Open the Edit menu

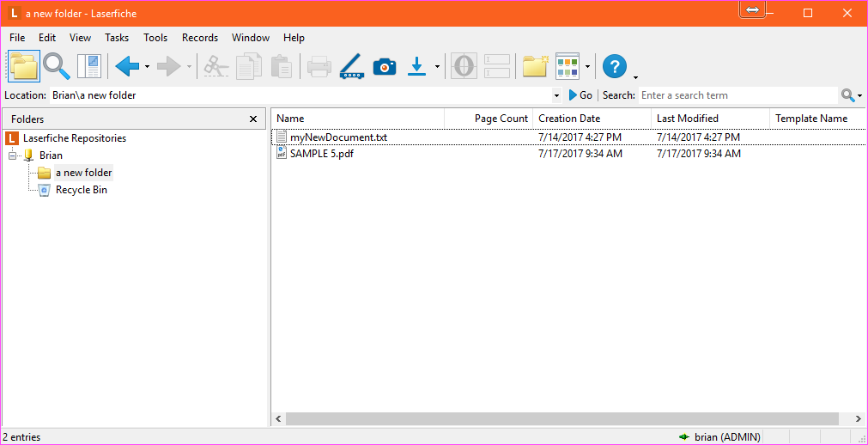[x=47, y=38]
